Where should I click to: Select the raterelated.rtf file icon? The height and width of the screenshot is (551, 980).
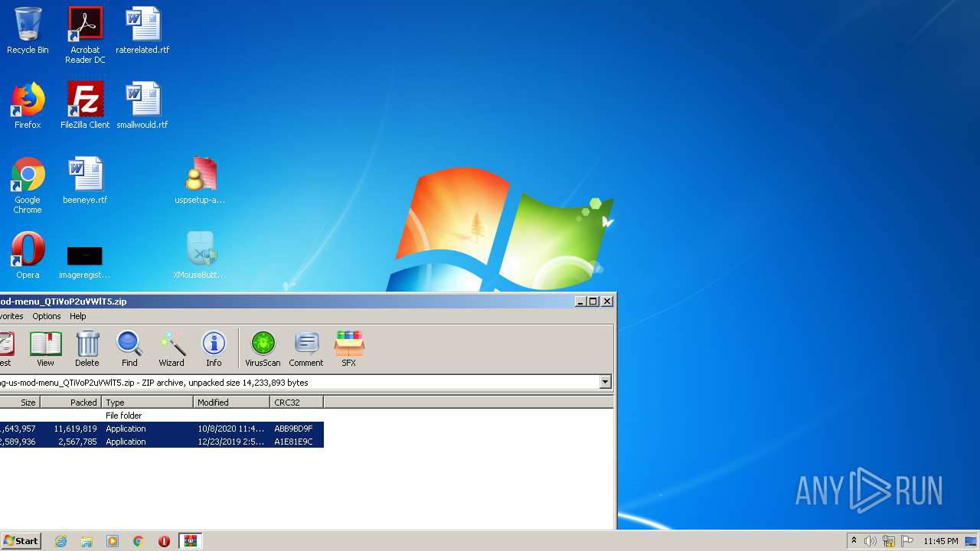tap(142, 31)
